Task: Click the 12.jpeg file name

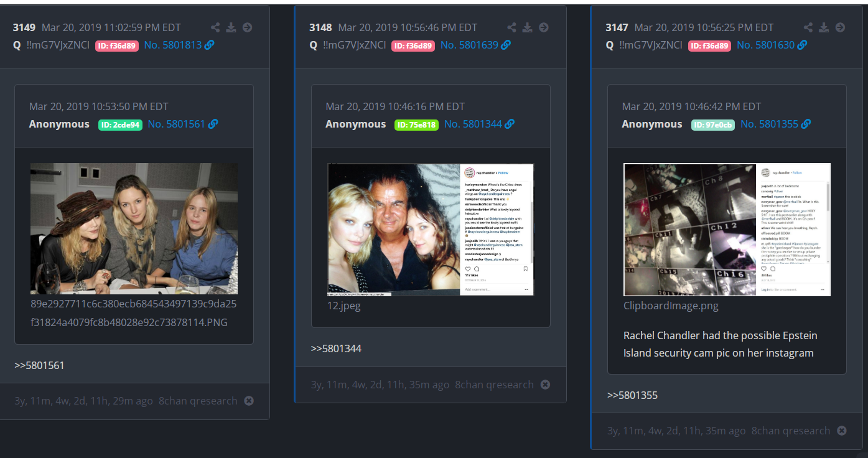Action: pos(344,306)
